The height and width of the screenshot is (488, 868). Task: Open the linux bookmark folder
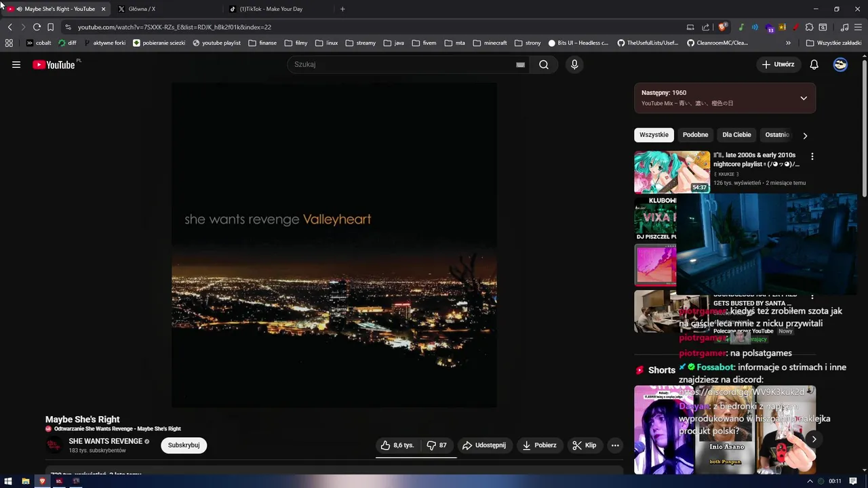(x=326, y=43)
